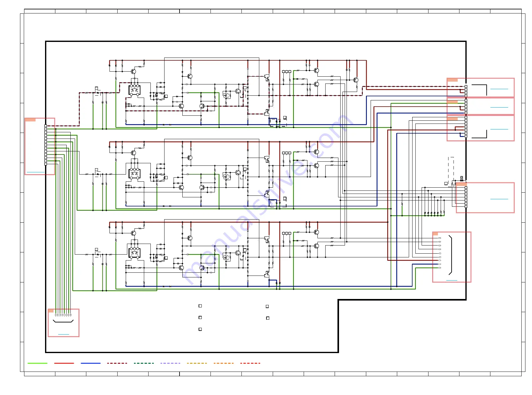The height and width of the screenshot is (395, 532).
Task: Click the bottom square marker in the left legend column
Action: click(x=200, y=329)
